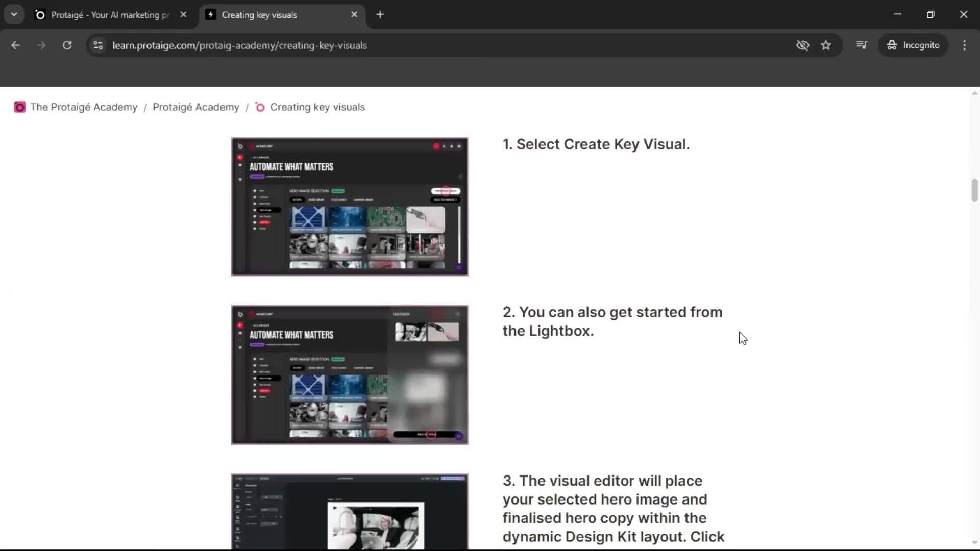
Task: Close the Protaigé marketing tab
Action: [184, 14]
